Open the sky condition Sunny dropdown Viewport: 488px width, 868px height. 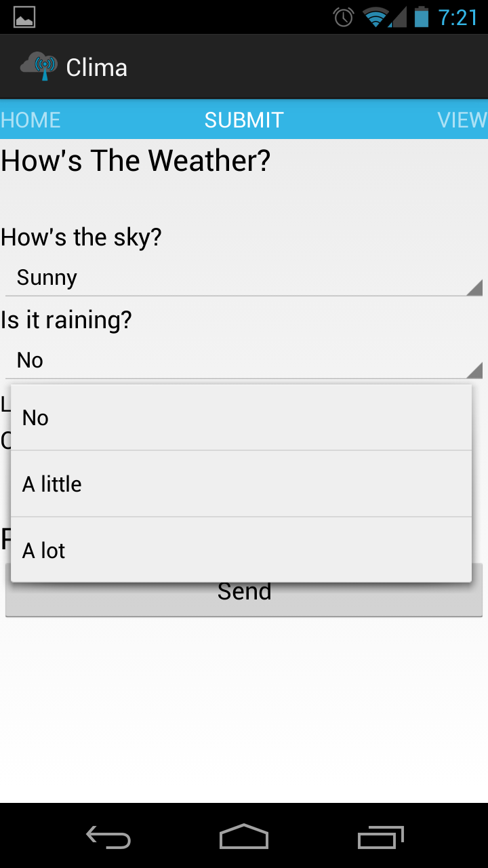pyautogui.click(x=244, y=278)
